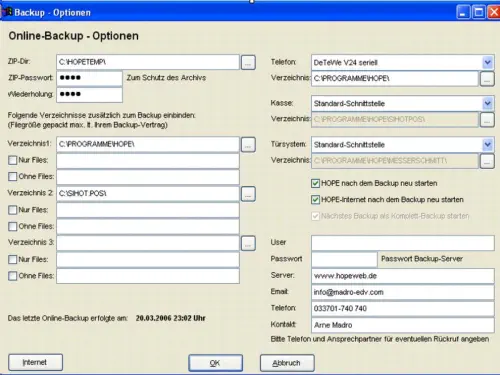Click the ZIP-Dir field C:\HOPETEMP\
Image resolution: width=500 pixels, height=375 pixels.
(148, 62)
